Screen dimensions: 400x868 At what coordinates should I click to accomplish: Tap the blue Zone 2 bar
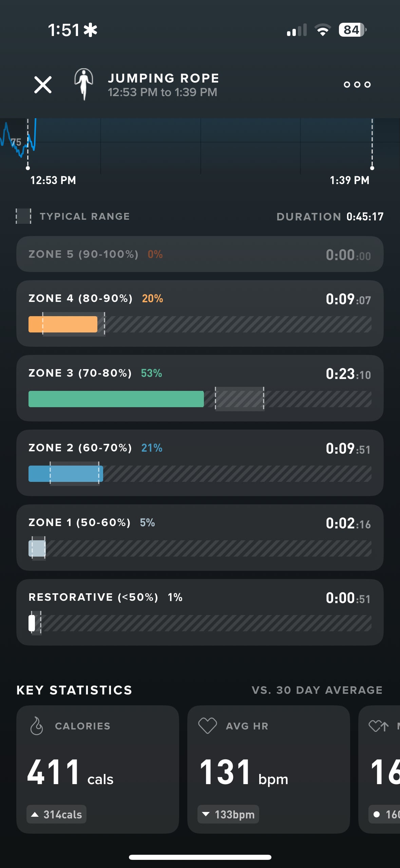pyautogui.click(x=65, y=474)
